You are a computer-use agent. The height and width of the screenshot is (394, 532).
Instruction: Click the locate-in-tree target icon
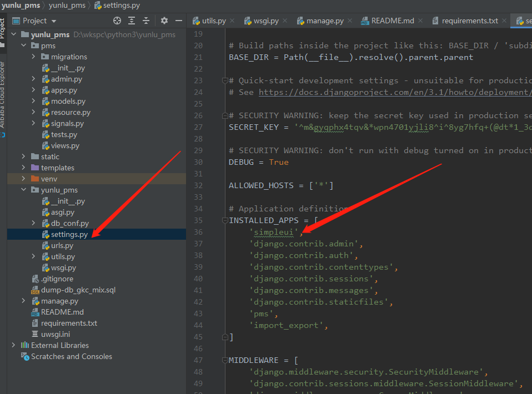pyautogui.click(x=117, y=21)
